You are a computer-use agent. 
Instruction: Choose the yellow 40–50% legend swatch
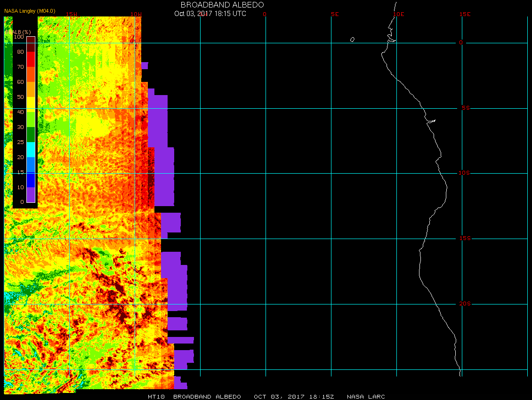tap(31, 104)
